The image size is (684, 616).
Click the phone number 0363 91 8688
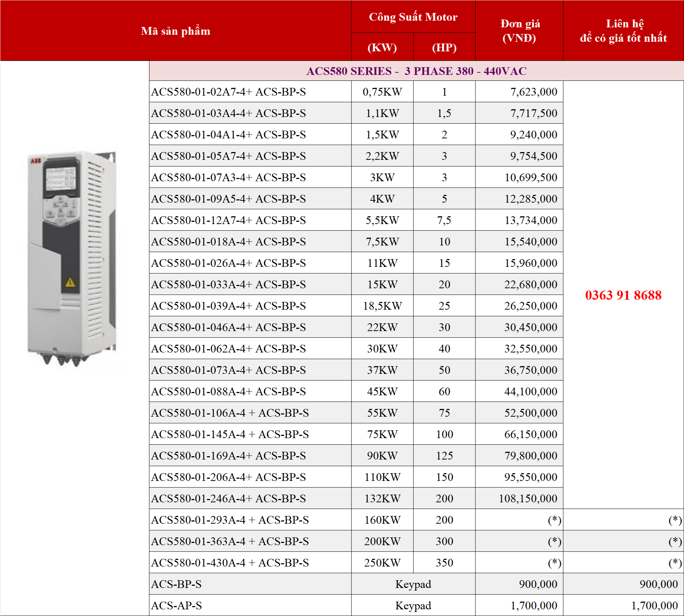623,295
